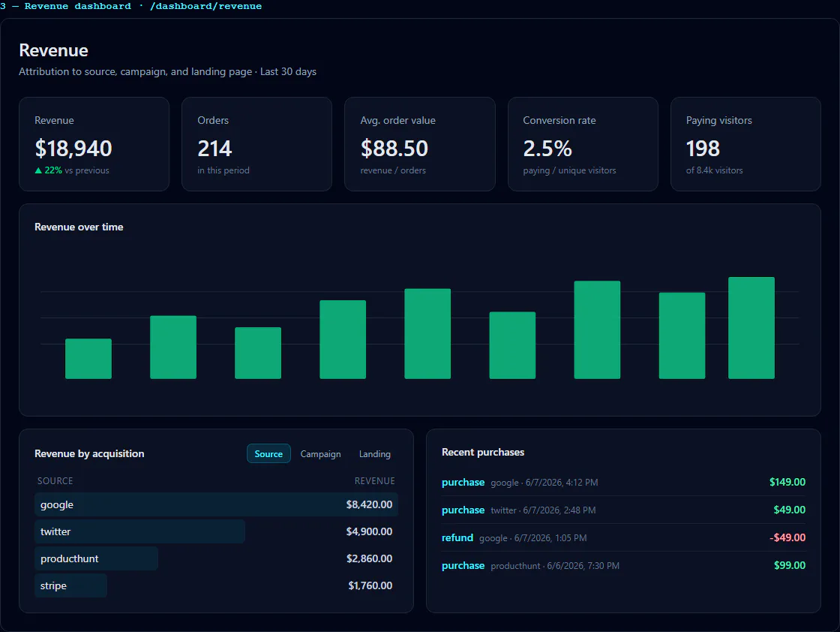Click the google 6/7/2026, 1:05 PM timestamp
Viewport: 840px width, 632px height.
[533, 537]
